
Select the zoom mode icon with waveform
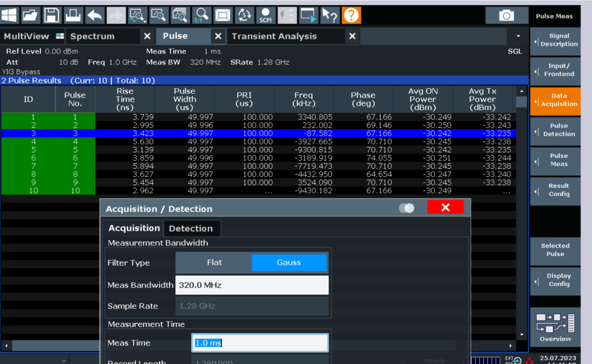click(x=137, y=15)
